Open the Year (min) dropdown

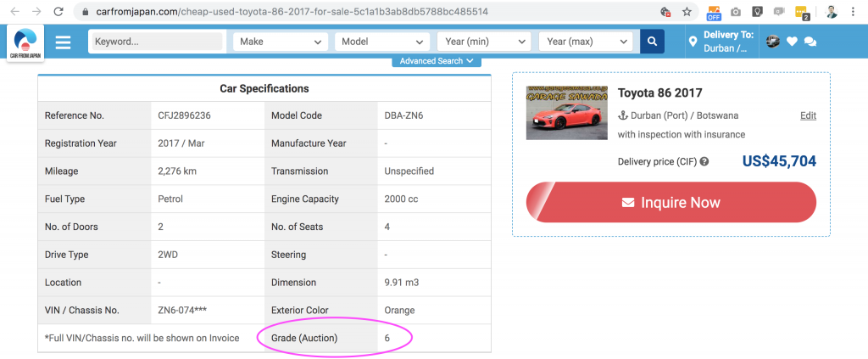coord(484,42)
